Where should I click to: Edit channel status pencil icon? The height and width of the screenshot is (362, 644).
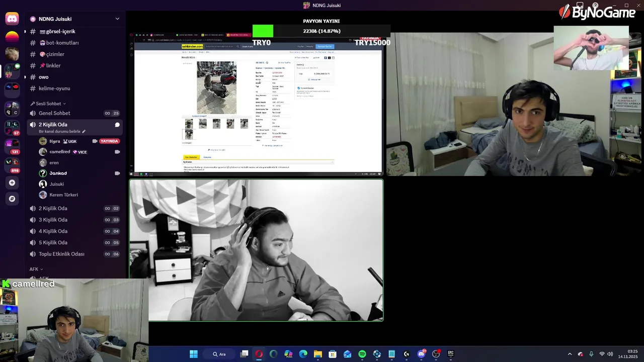tap(84, 132)
